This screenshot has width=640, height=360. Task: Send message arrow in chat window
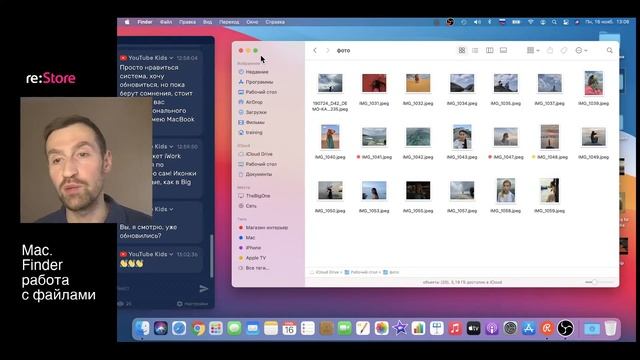(x=204, y=289)
